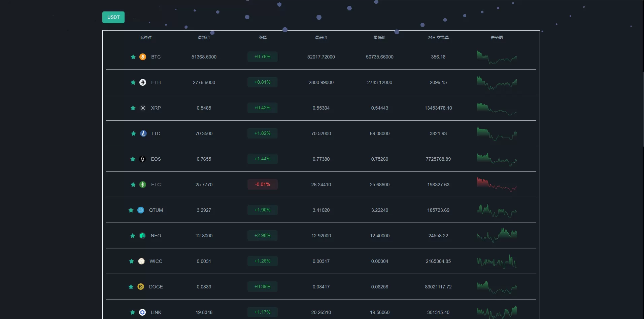
Task: Click the Dogecoin coin icon
Action: (x=141, y=287)
